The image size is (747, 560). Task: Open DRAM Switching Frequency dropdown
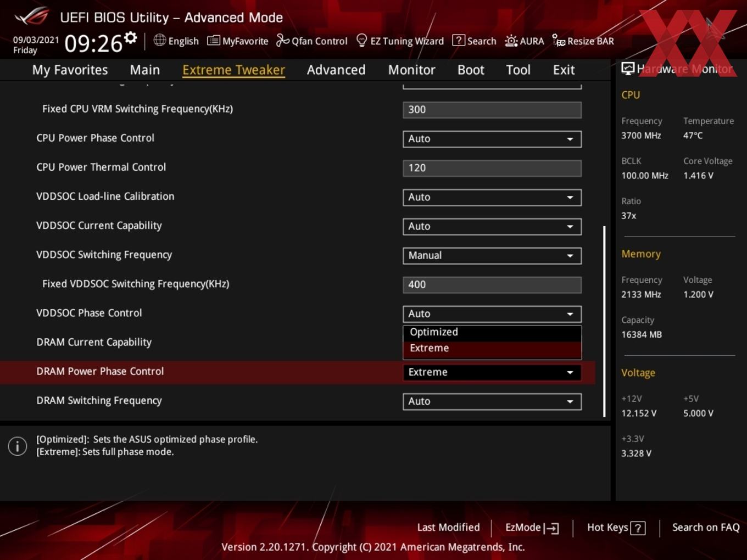coord(492,401)
